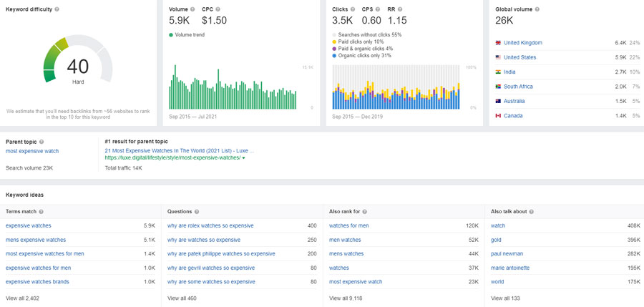Viewport: 644px width, 307px height.
Task: Open 'expensive watches' keyword idea
Action: [x=29, y=225]
